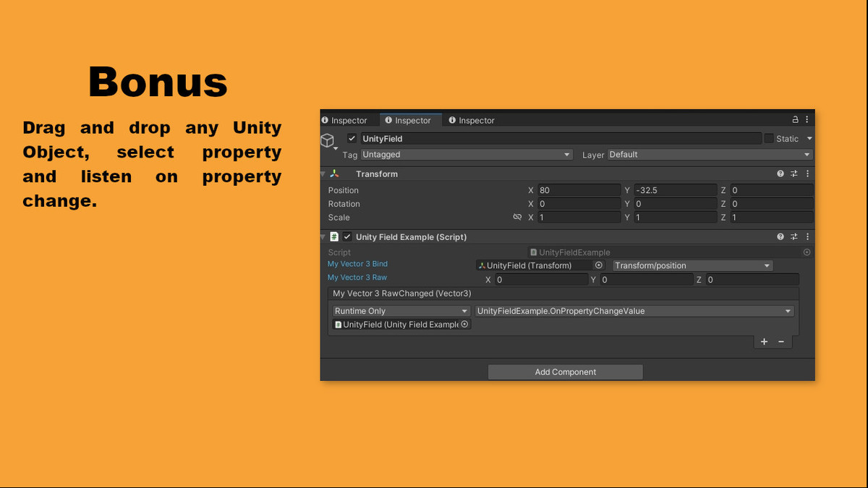The height and width of the screenshot is (488, 868).
Task: Click the Transform component title
Action: (377, 174)
